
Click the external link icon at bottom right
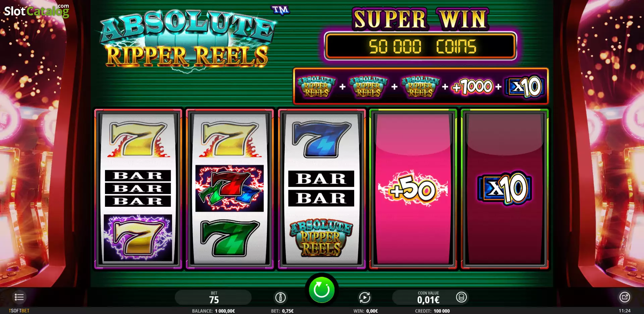625,297
